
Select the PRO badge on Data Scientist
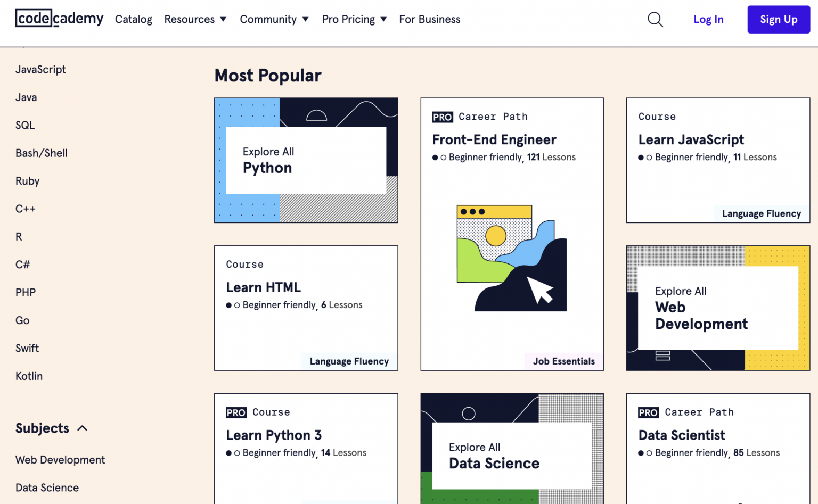(648, 412)
